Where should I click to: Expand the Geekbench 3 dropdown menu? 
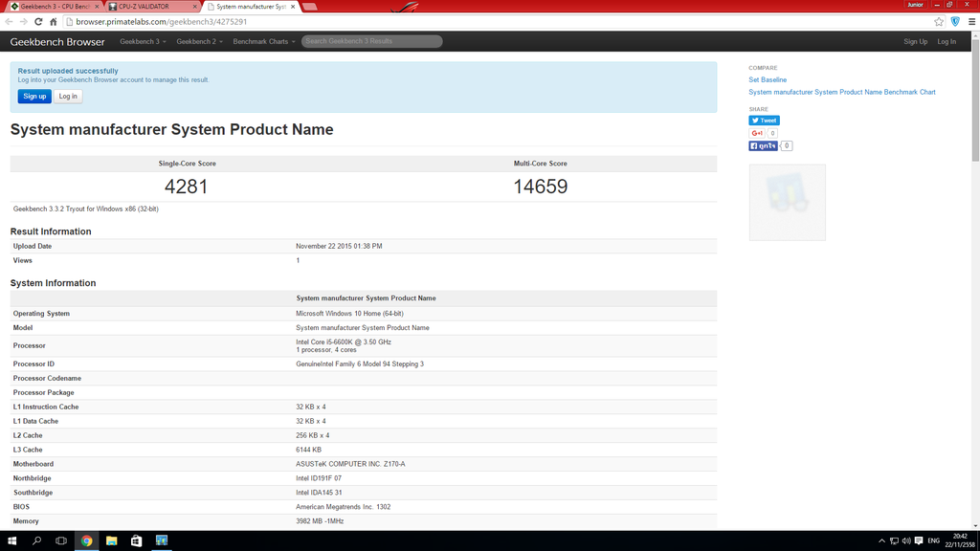pyautogui.click(x=144, y=42)
